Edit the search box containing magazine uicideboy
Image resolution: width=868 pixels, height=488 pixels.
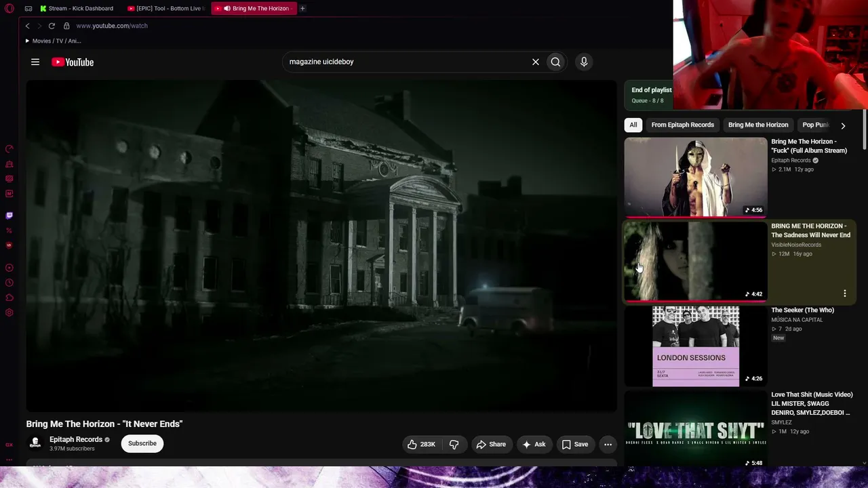(406, 62)
